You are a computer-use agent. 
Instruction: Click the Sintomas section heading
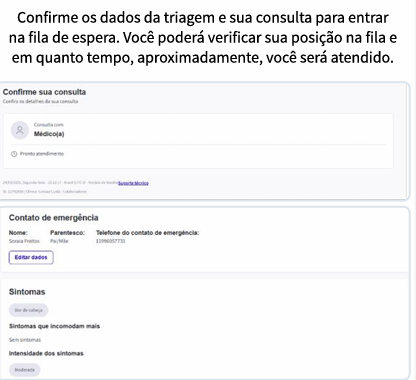tap(27, 292)
